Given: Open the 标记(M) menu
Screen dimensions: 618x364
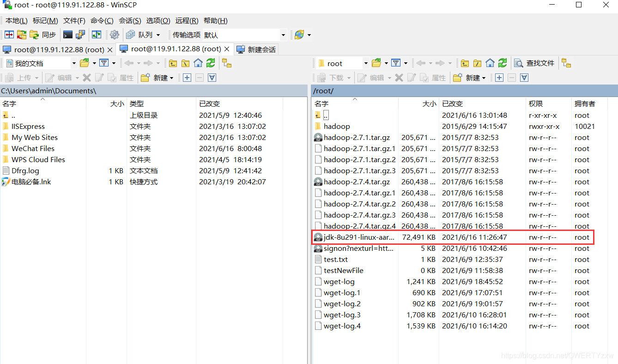Looking at the screenshot, I should pos(45,21).
